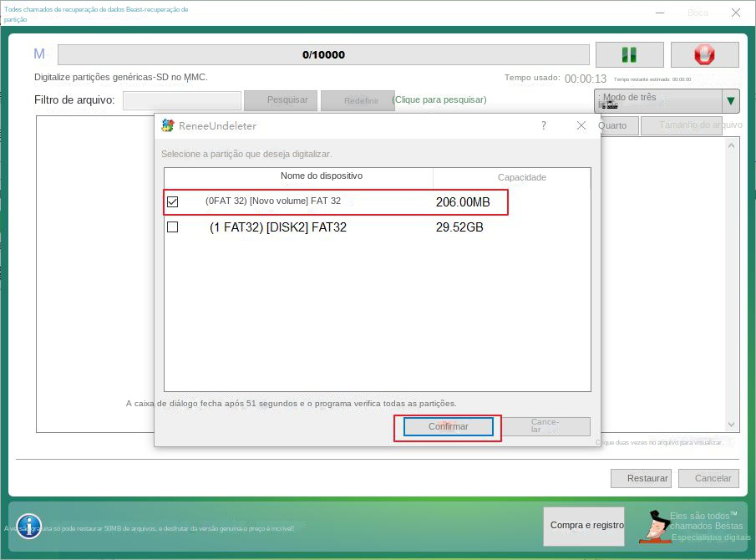Click the Nome do dispositivo column header
Viewport: 756px width, 560px height.
pos(298,176)
